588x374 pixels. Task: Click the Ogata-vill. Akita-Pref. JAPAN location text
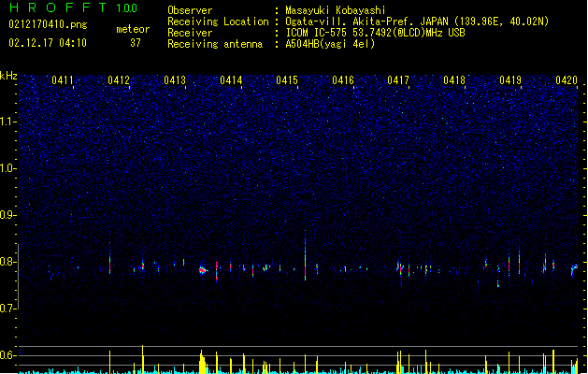click(x=417, y=22)
